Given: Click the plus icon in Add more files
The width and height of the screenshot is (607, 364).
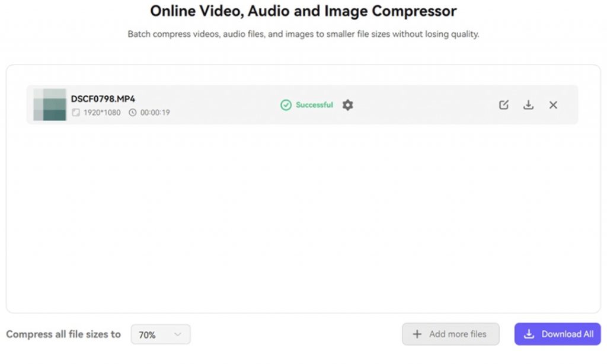Looking at the screenshot, I should pos(417,334).
